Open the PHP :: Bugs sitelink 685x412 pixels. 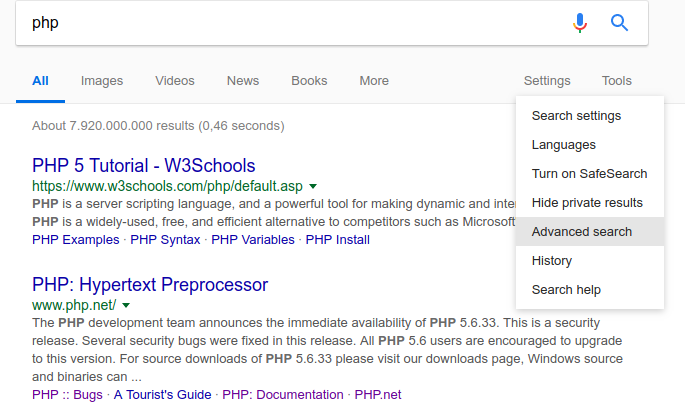tap(67, 395)
